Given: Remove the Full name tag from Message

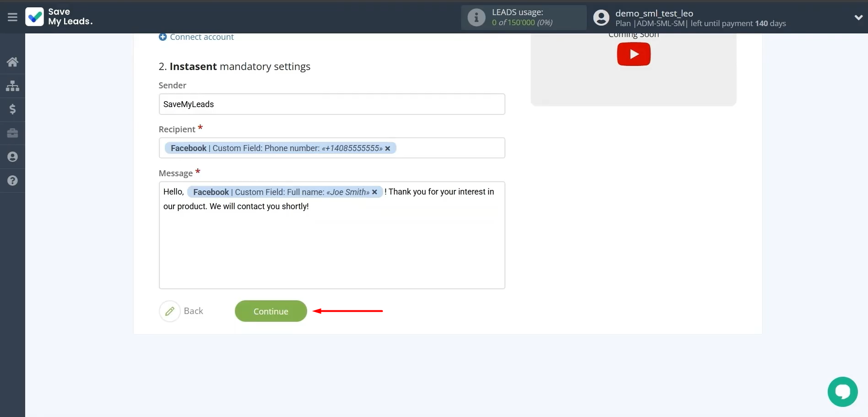Looking at the screenshot, I should pyautogui.click(x=374, y=192).
